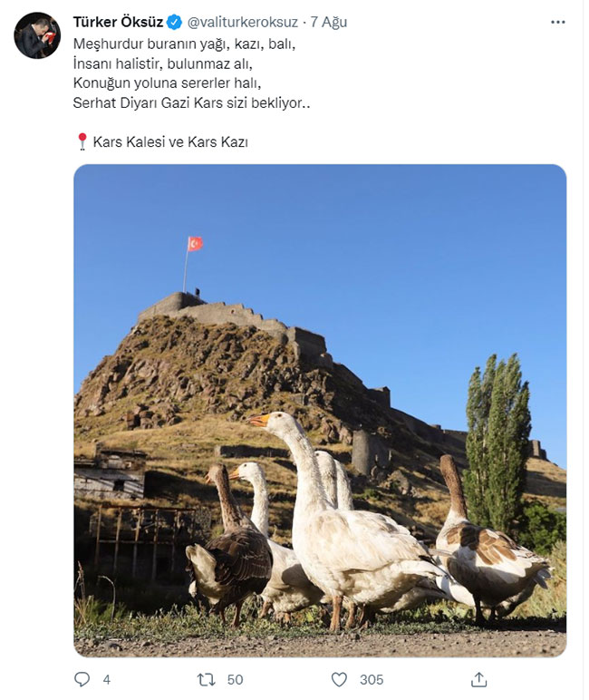589x700 pixels.
Task: Retweet this post using the retweet icon
Action: (207, 679)
